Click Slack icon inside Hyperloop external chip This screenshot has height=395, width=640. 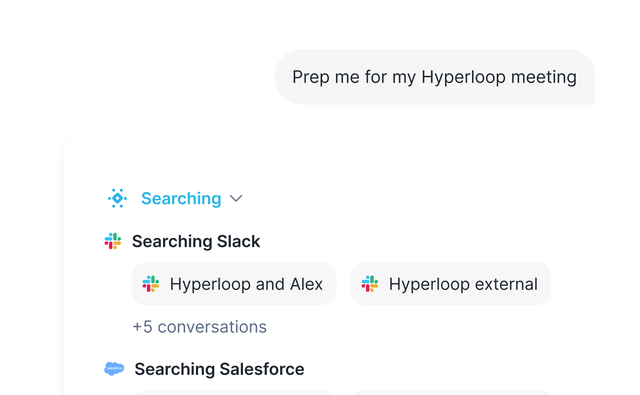(370, 284)
